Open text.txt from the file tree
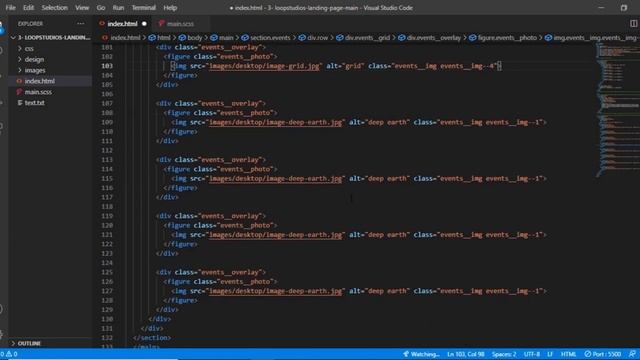 tap(34, 103)
